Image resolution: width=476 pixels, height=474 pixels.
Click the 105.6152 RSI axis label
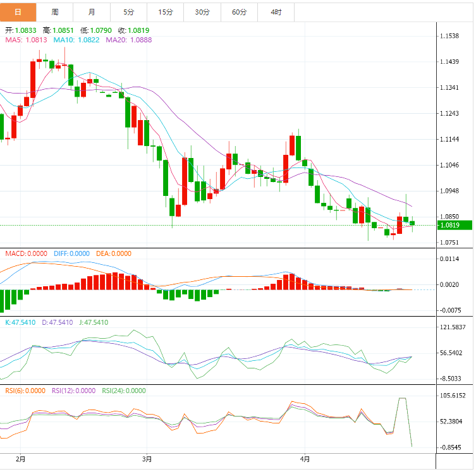pyautogui.click(x=453, y=396)
